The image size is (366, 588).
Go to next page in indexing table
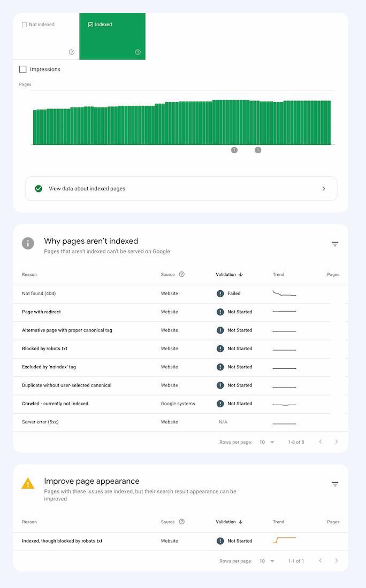tap(337, 442)
